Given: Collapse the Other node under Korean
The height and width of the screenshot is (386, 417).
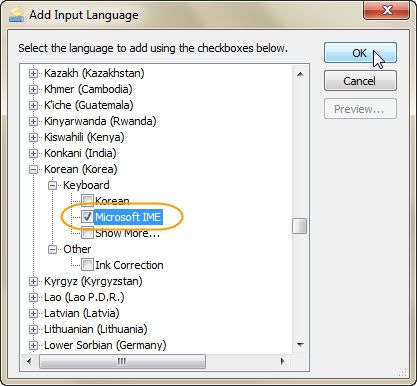Looking at the screenshot, I should coord(52,249).
